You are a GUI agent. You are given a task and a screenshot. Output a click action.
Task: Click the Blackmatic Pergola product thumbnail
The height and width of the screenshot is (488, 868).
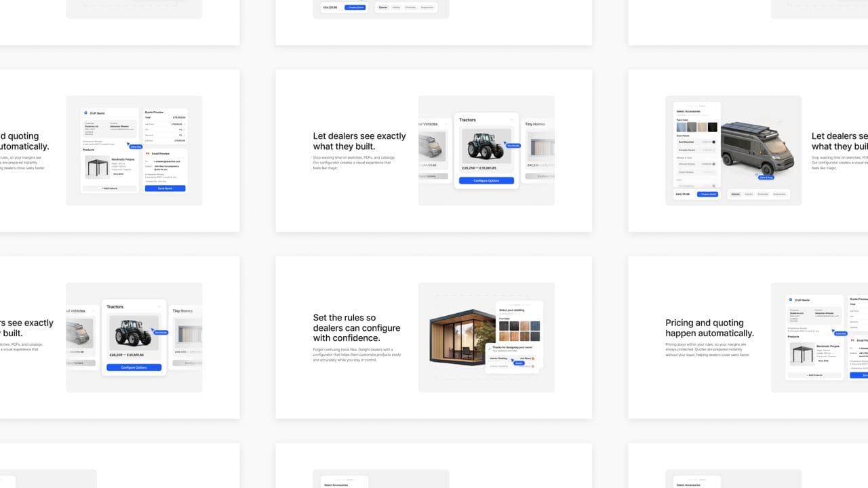[x=97, y=166]
